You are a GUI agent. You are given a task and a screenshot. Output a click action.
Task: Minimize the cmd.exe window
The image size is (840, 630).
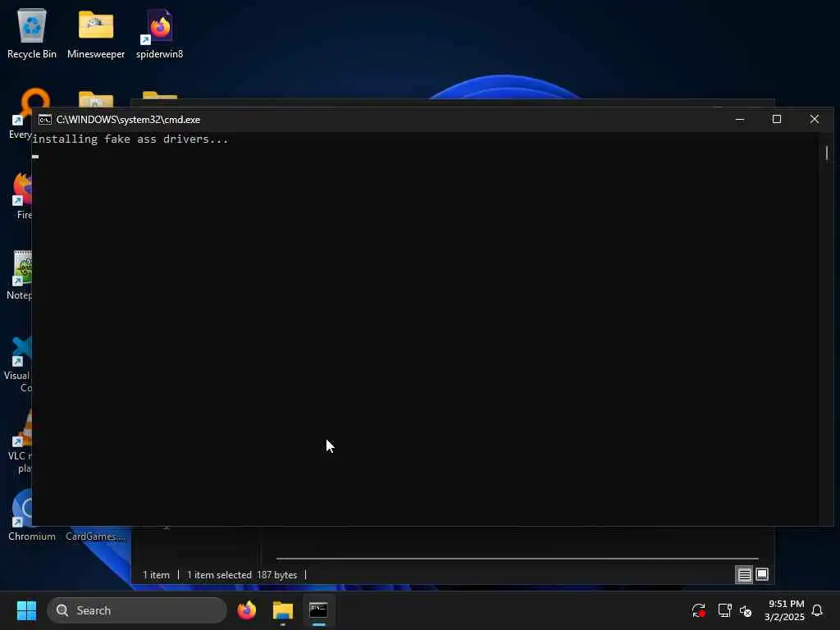click(740, 120)
